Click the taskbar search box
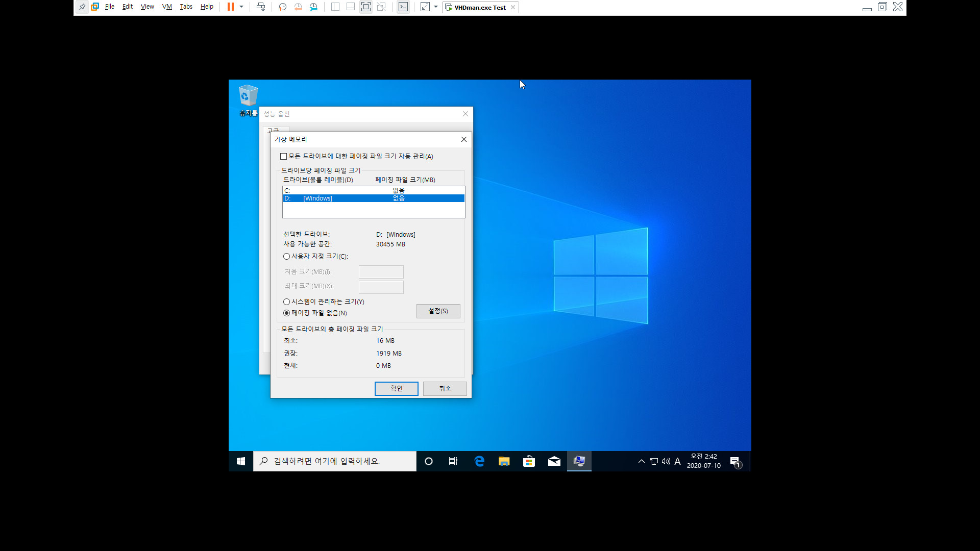The height and width of the screenshot is (551, 980). point(335,461)
